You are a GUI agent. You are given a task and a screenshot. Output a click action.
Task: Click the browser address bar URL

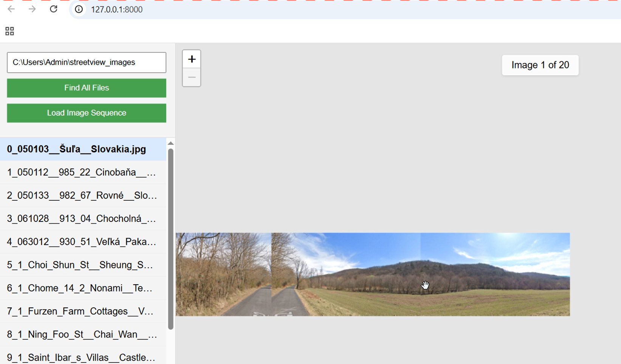(117, 9)
